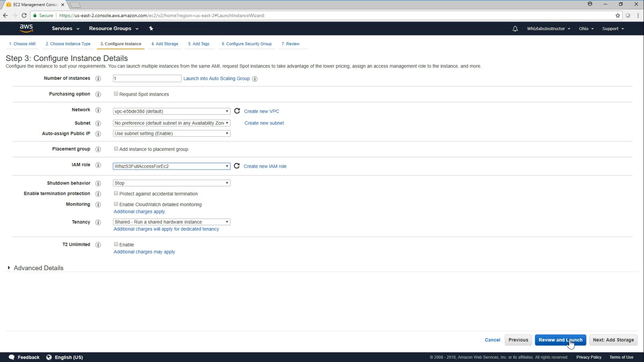644x362 pixels.
Task: Open Create new IAM role link
Action: point(265,166)
